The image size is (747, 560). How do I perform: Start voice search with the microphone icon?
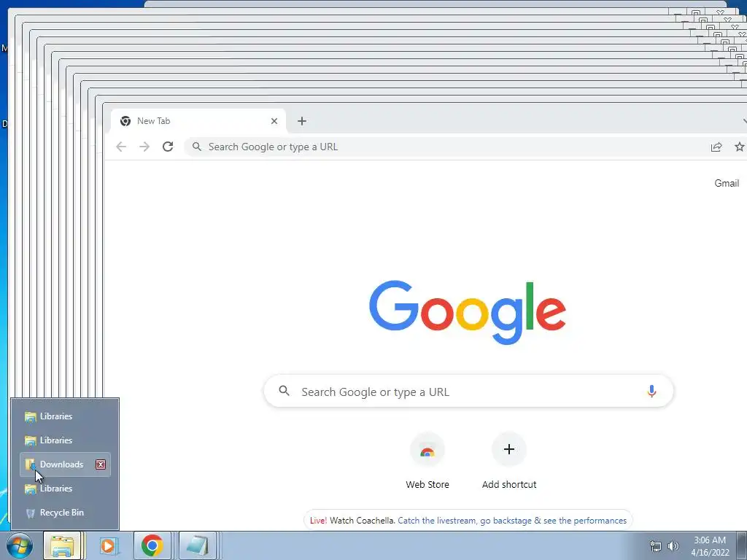point(651,392)
